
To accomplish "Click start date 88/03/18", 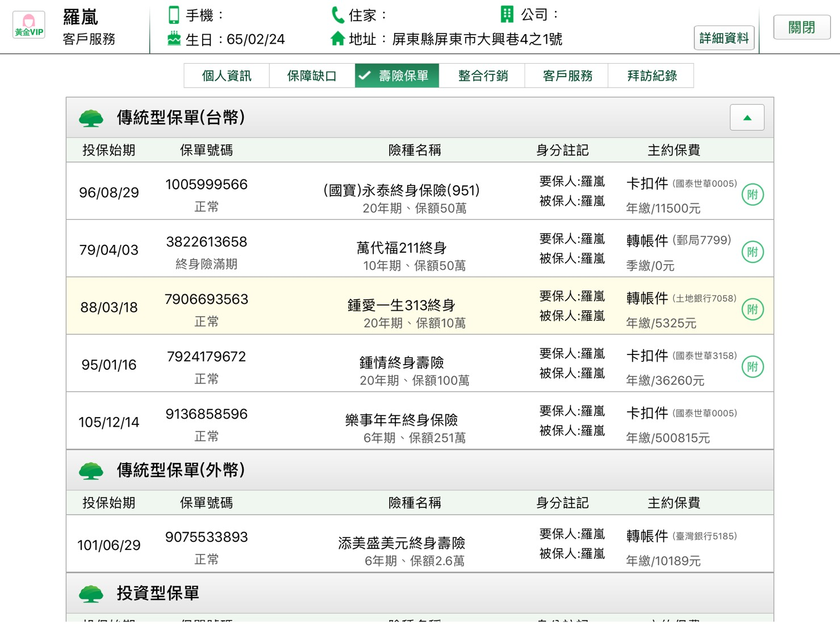I will tap(109, 307).
